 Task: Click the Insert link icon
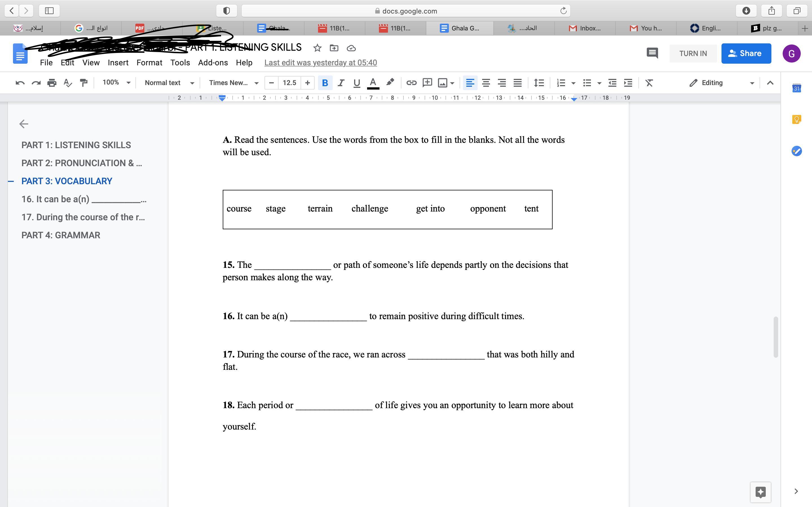(x=411, y=83)
